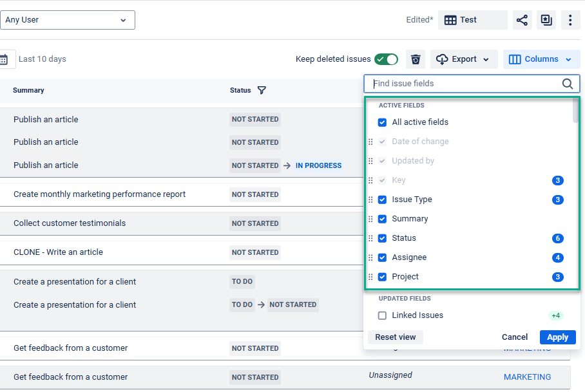The height and width of the screenshot is (392, 585).
Task: Open the Any User dropdown
Action: click(x=67, y=20)
